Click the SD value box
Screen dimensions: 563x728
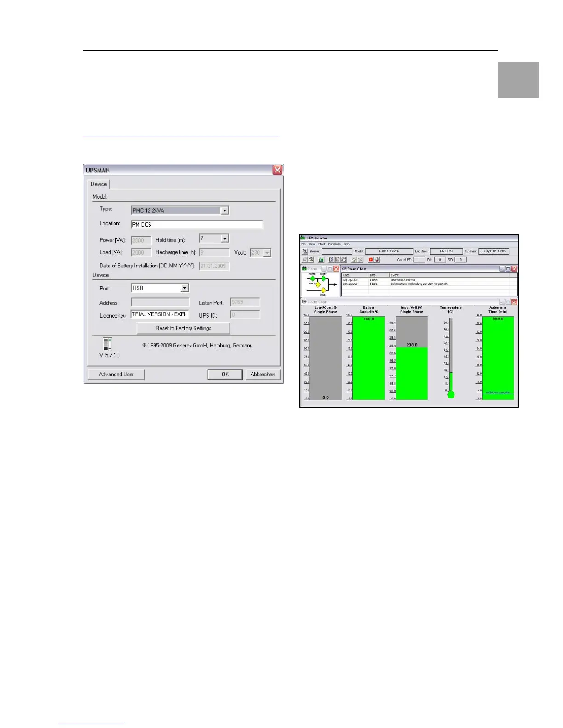[460, 260]
